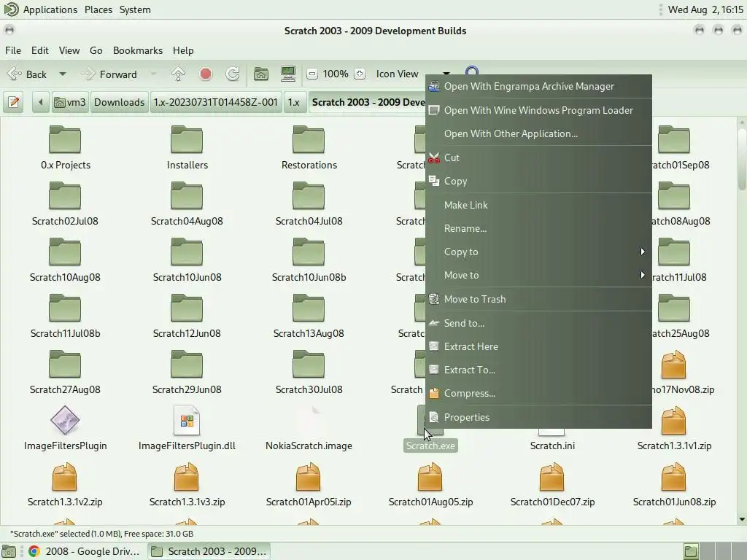Open the Places menu in the top panel
Viewport: 747px width, 560px height.
[98, 9]
